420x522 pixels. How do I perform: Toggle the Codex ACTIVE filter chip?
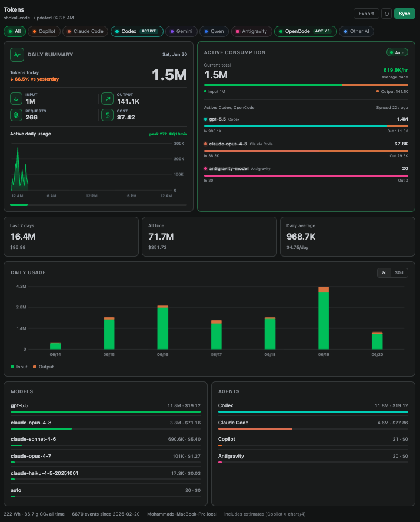click(137, 31)
